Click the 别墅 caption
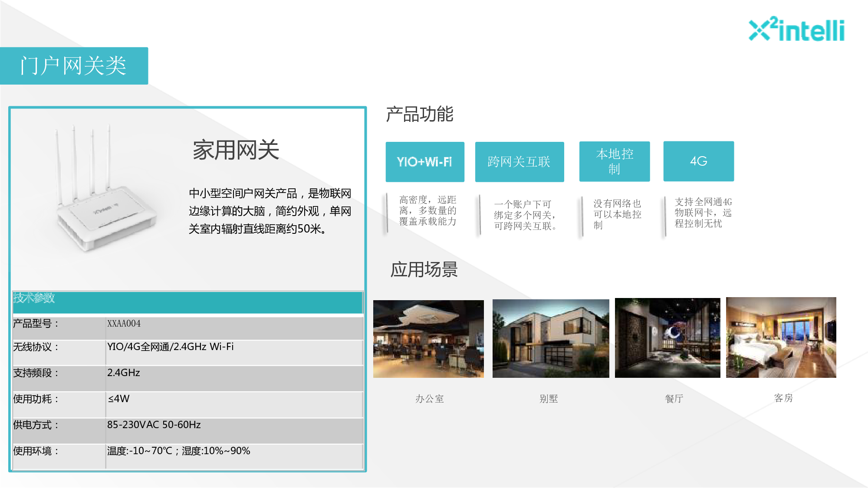Image resolution: width=868 pixels, height=488 pixels. click(x=549, y=399)
